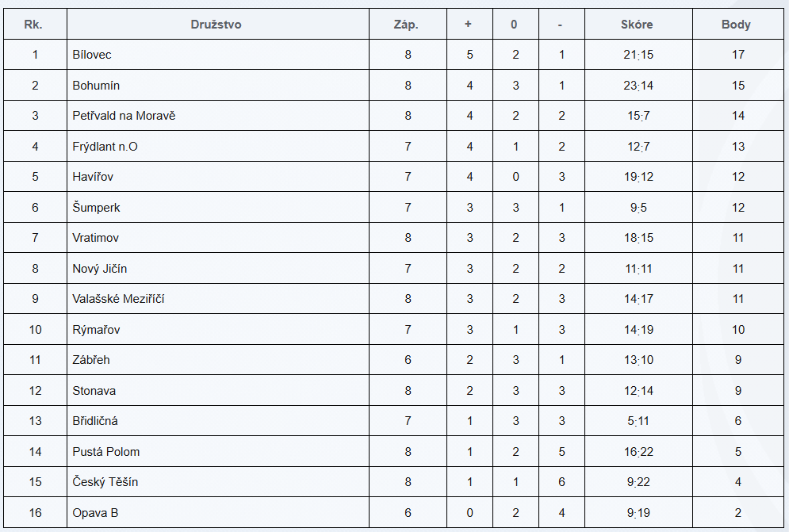Click the Družstvo column header
The image size is (789, 532).
216,25
